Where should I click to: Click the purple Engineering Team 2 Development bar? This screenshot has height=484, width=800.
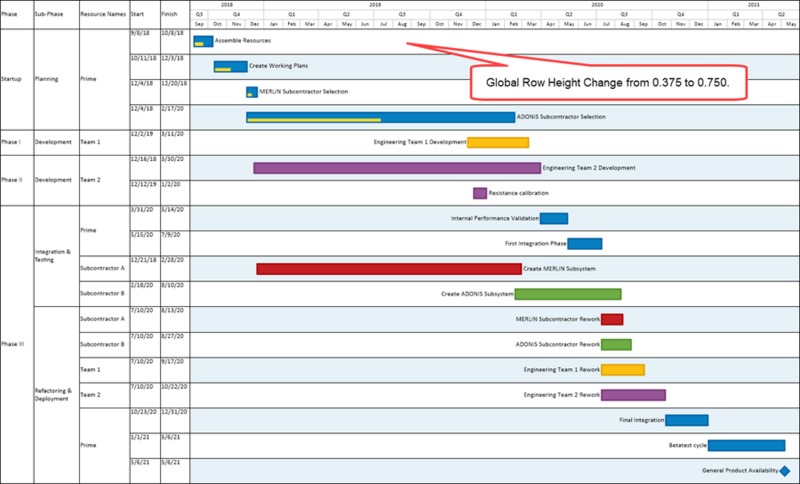coord(397,168)
